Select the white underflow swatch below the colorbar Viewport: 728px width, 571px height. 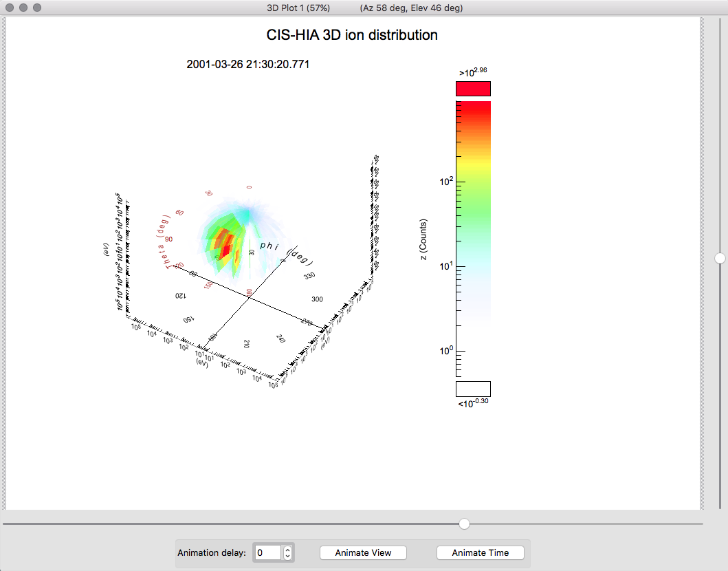[x=473, y=389]
